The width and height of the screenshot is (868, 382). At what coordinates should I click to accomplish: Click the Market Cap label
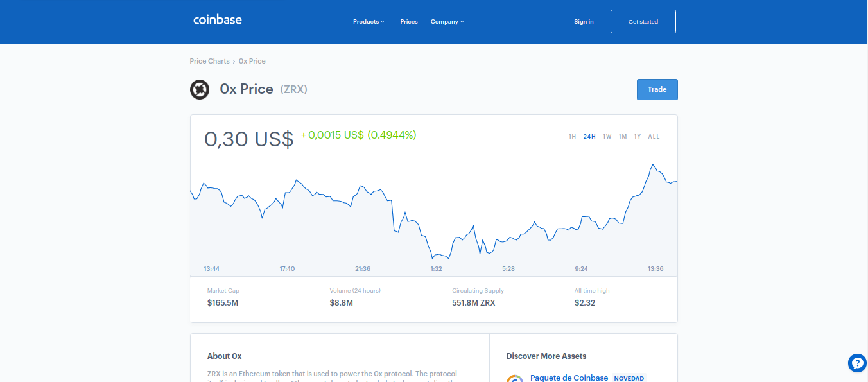(x=223, y=291)
